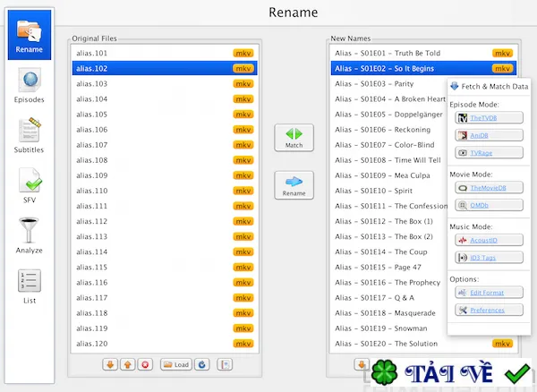Click the Load files button

pyautogui.click(x=176, y=364)
